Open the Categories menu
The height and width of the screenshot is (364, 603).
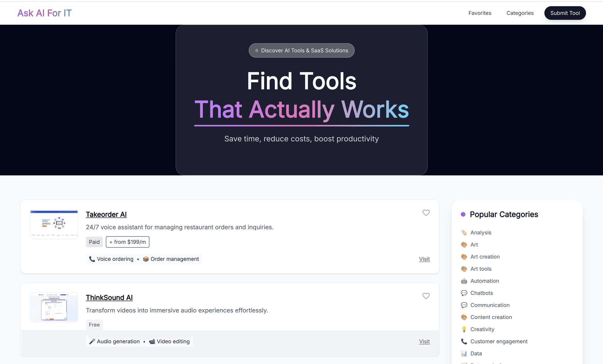click(x=520, y=13)
